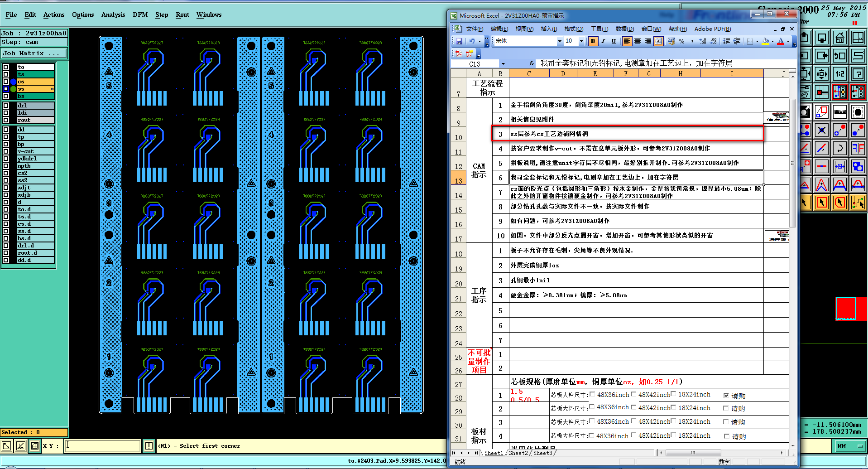Click the Adobe PDF convert icon
868x469 pixels.
(x=459, y=53)
